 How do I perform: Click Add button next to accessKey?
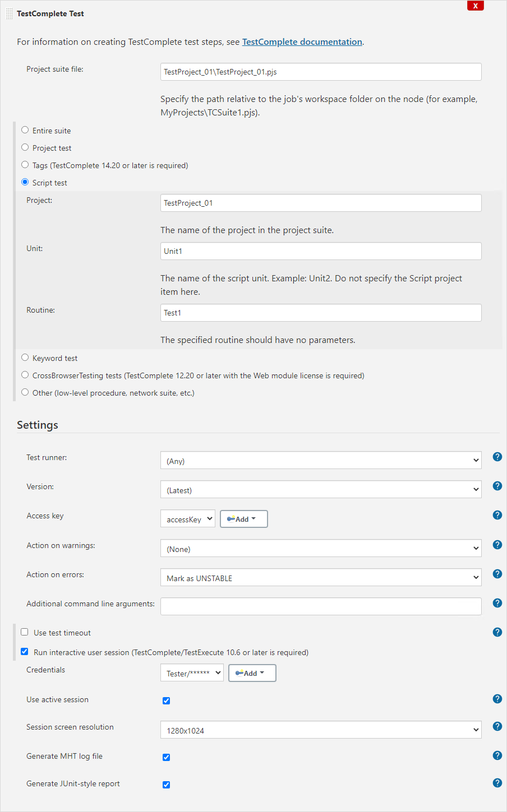[x=243, y=519]
